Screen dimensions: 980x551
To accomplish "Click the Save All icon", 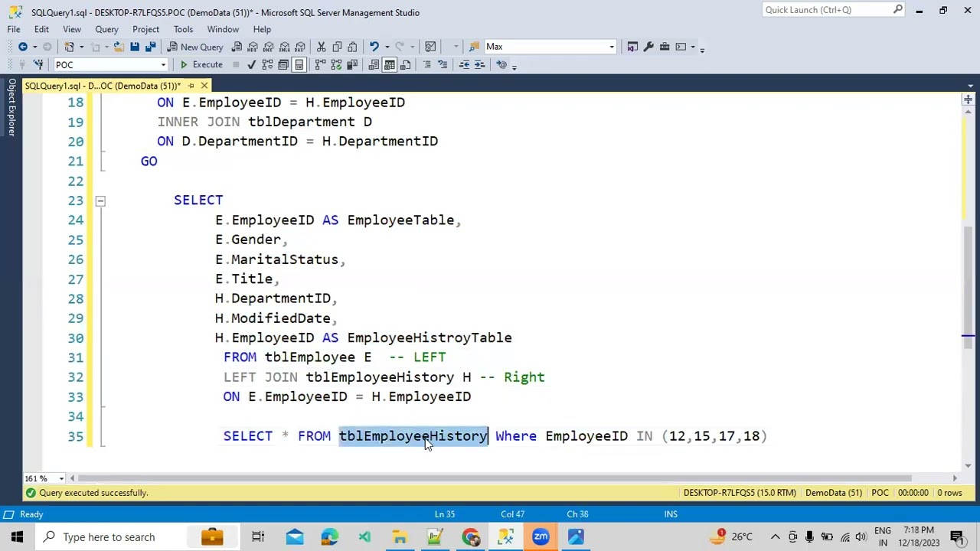I will coord(150,47).
